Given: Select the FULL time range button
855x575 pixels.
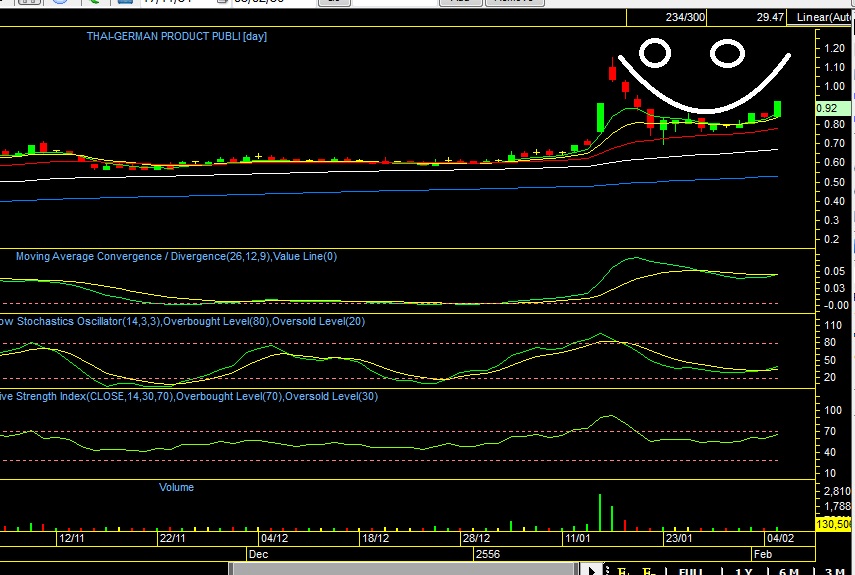Looking at the screenshot, I should 691,571.
